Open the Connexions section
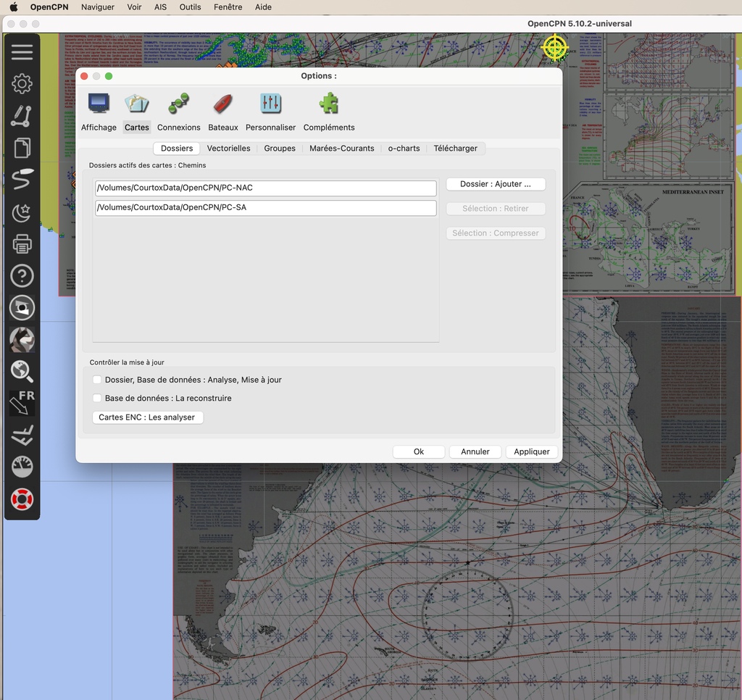 pos(178,112)
